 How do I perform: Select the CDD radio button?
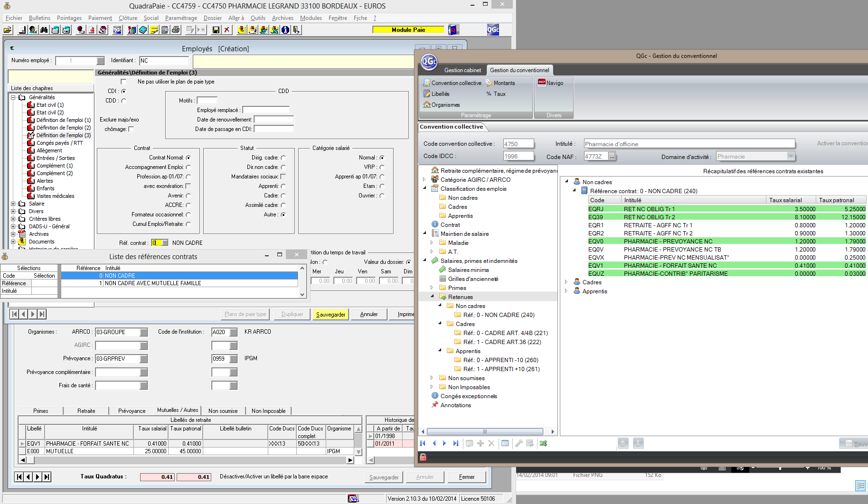coord(123,101)
